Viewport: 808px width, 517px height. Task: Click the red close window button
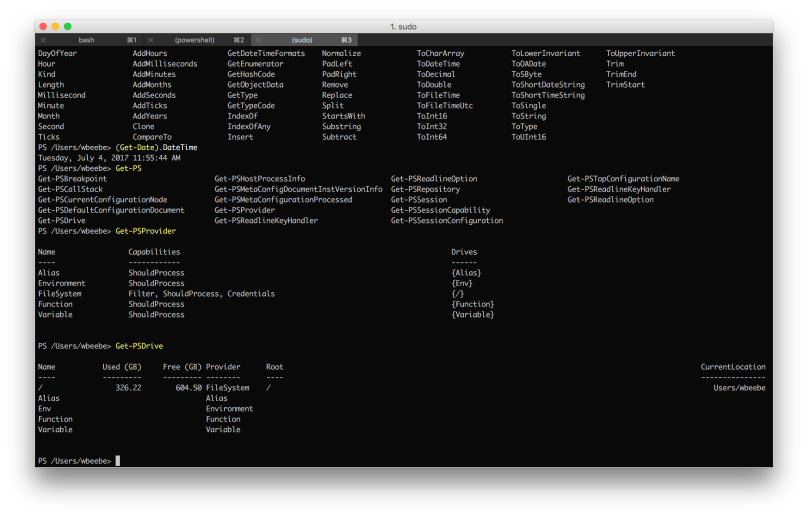tap(43, 26)
